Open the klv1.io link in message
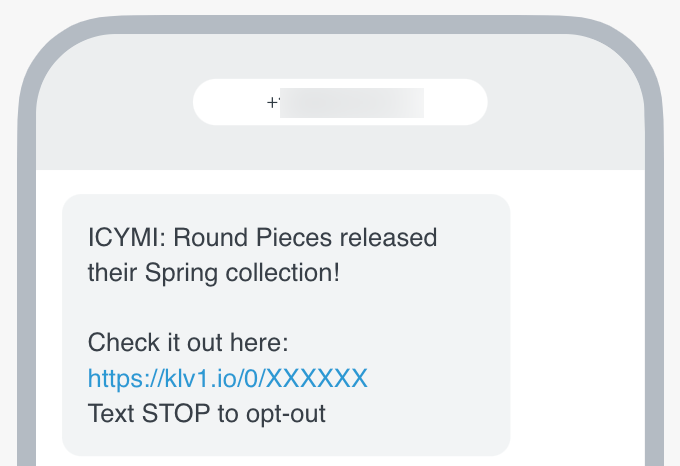 [x=227, y=378]
